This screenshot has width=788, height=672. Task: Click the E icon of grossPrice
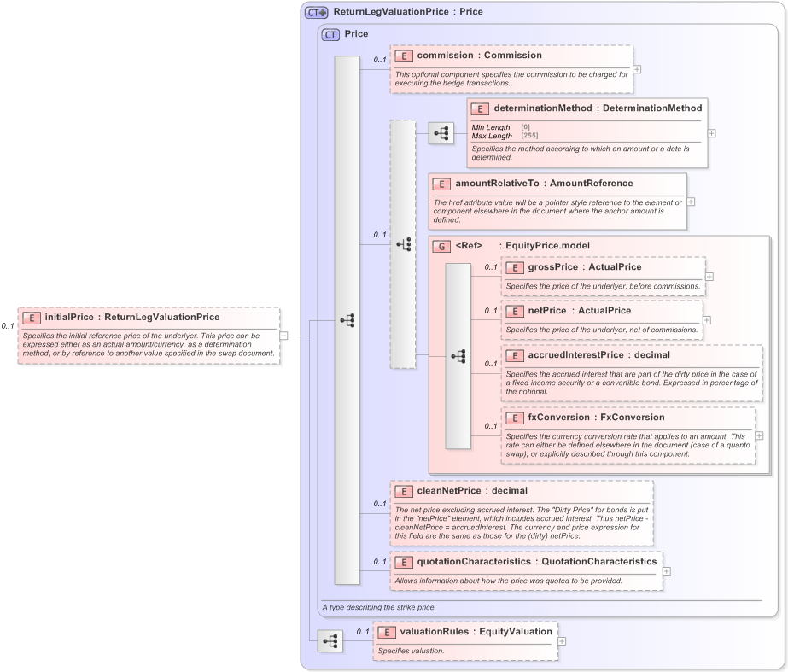point(515,268)
